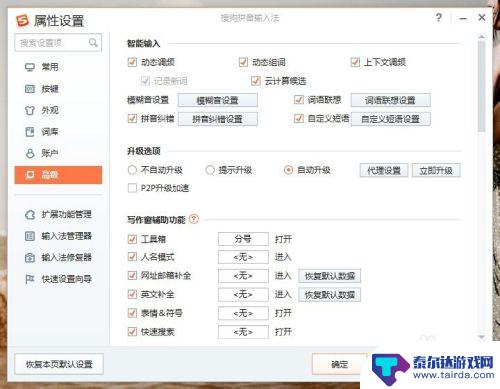The height and width of the screenshot is (389, 500).
Task: Click the keyboard icon beside 按键
Action: click(x=30, y=89)
